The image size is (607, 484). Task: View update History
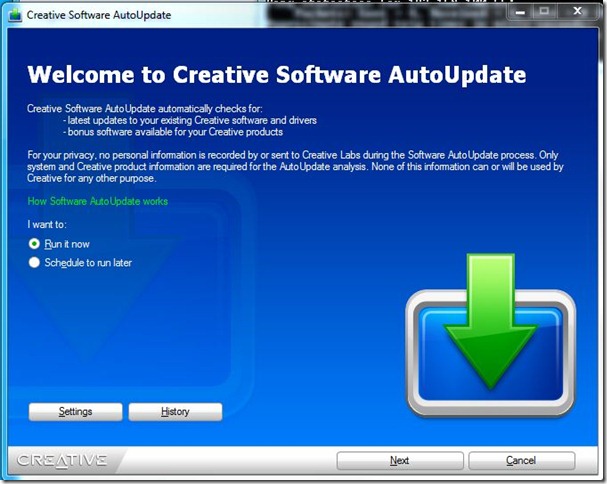175,412
